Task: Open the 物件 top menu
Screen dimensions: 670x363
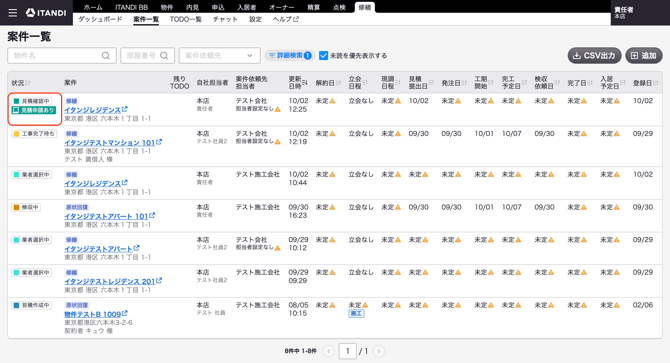Action: (167, 7)
